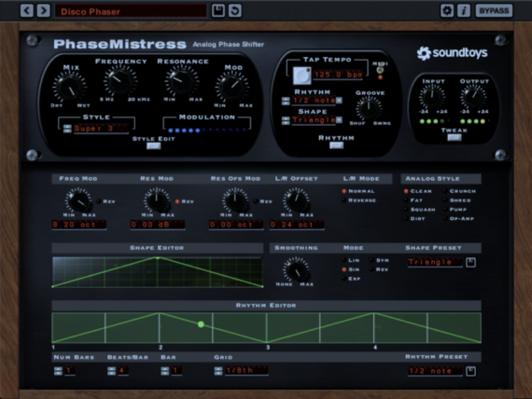Select Exp smoothing mode
The width and height of the screenshot is (532, 399).
pos(351,279)
